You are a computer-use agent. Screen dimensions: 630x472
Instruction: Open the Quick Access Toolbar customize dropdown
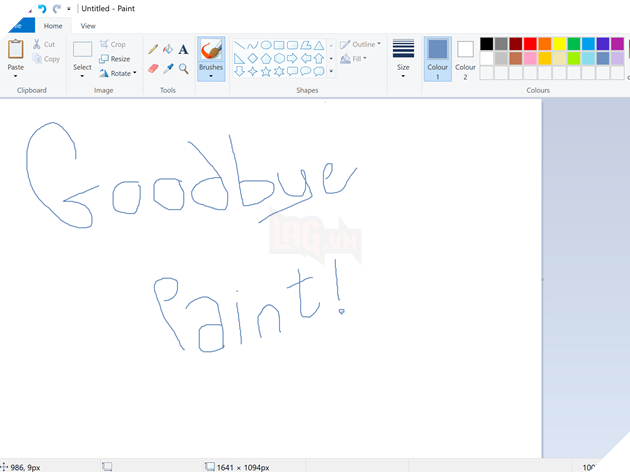tap(69, 8)
